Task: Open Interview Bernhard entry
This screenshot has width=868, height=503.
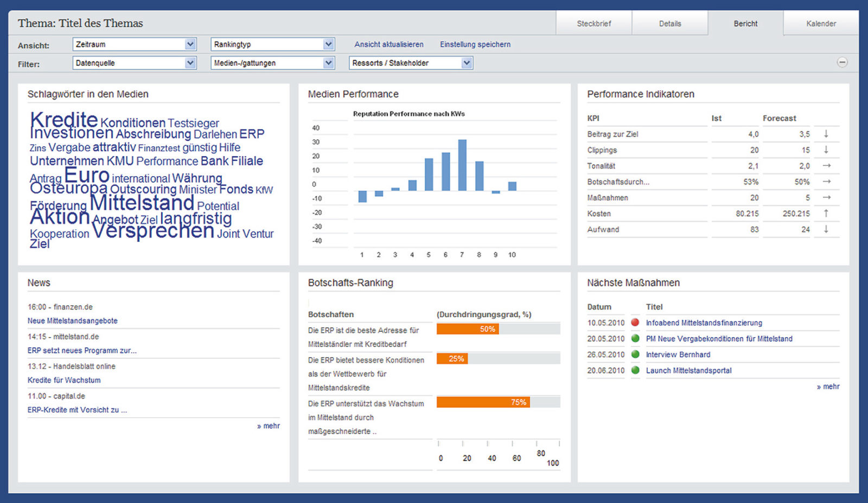Action: [678, 354]
